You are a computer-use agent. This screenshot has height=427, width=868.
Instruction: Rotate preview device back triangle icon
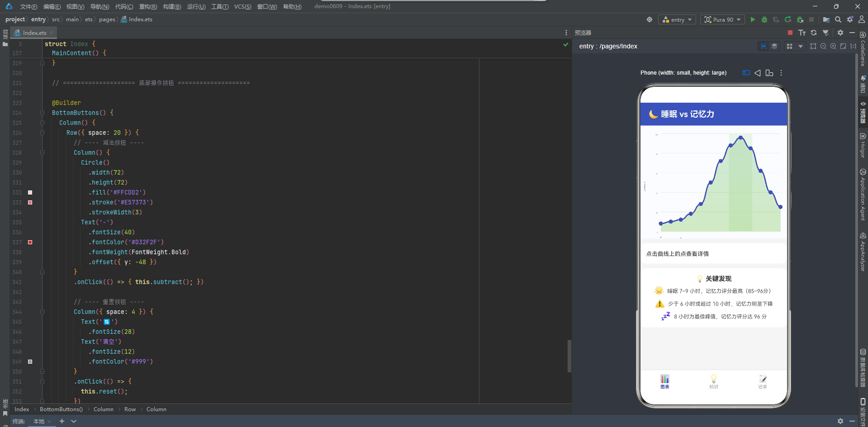point(758,73)
